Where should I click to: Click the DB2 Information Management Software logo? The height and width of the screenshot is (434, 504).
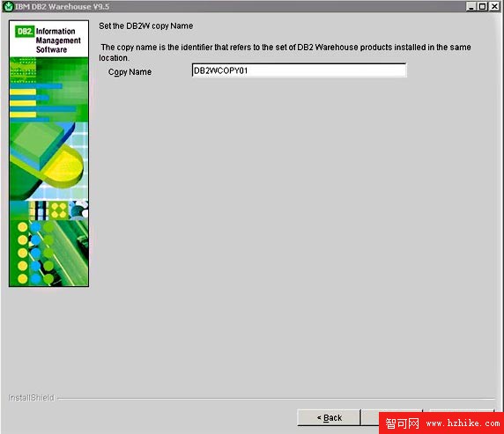coord(48,40)
